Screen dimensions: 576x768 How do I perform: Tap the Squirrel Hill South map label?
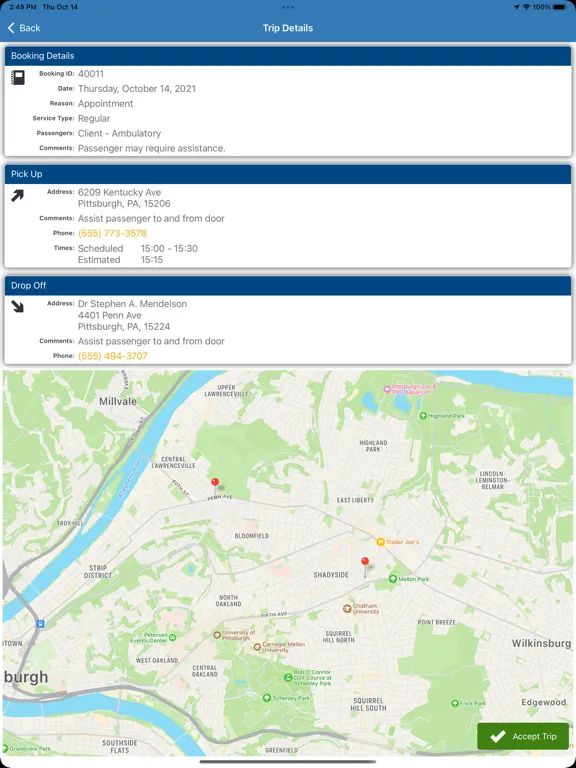pos(368,704)
